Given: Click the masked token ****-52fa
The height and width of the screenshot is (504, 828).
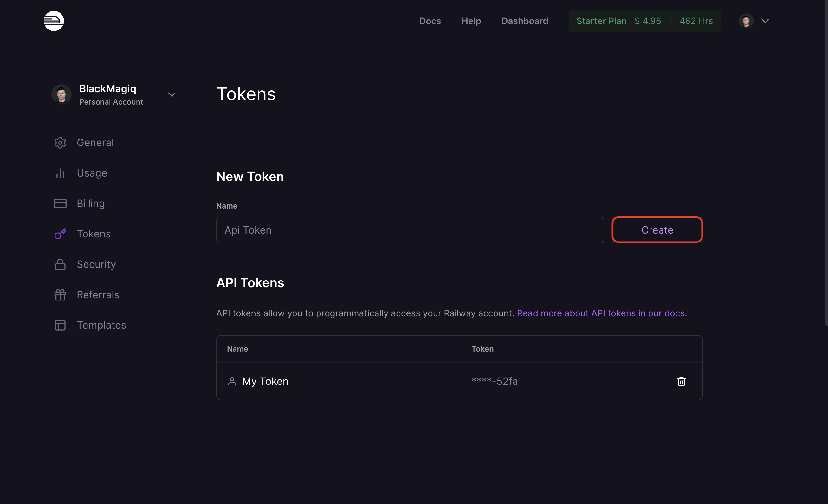Looking at the screenshot, I should tap(494, 381).
